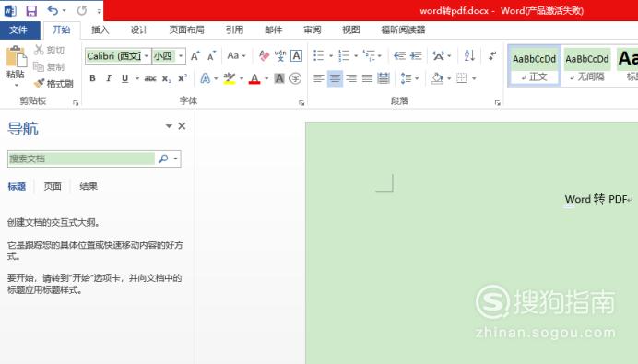
Task: Click the red font color swatch
Action: 254,78
